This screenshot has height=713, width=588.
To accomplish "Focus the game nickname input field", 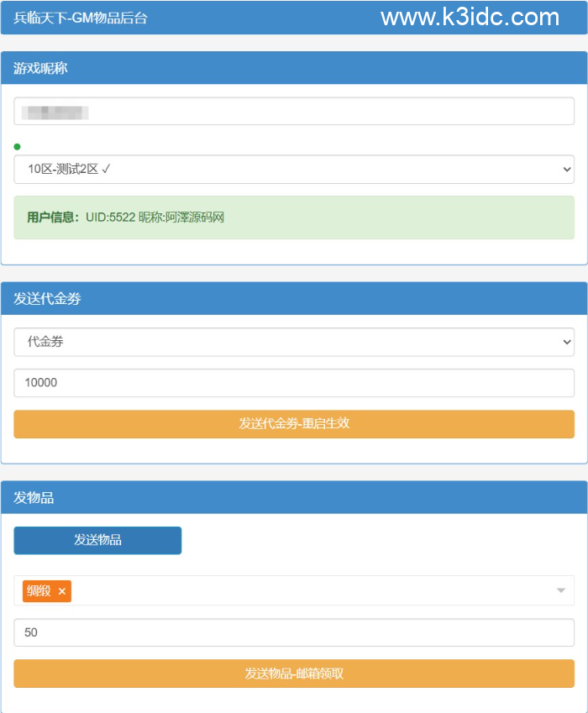I will [294, 111].
